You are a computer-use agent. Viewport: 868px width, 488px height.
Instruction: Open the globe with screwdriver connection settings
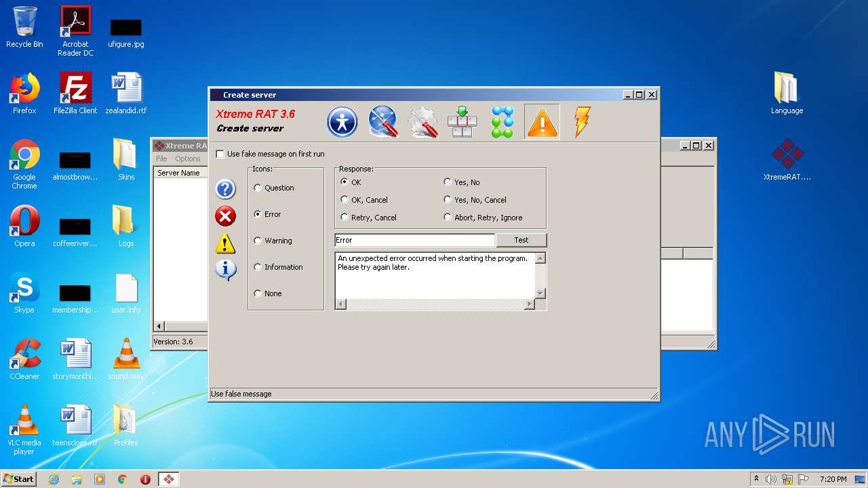pos(382,122)
